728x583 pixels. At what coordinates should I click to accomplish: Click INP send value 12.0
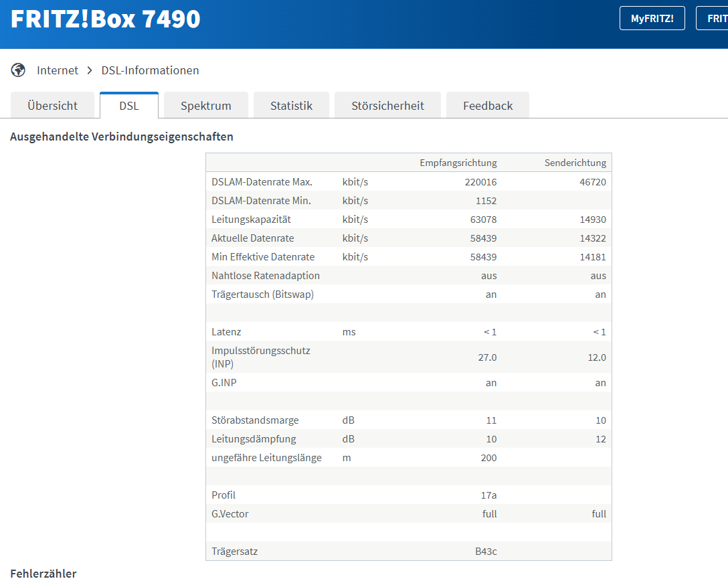coord(597,357)
